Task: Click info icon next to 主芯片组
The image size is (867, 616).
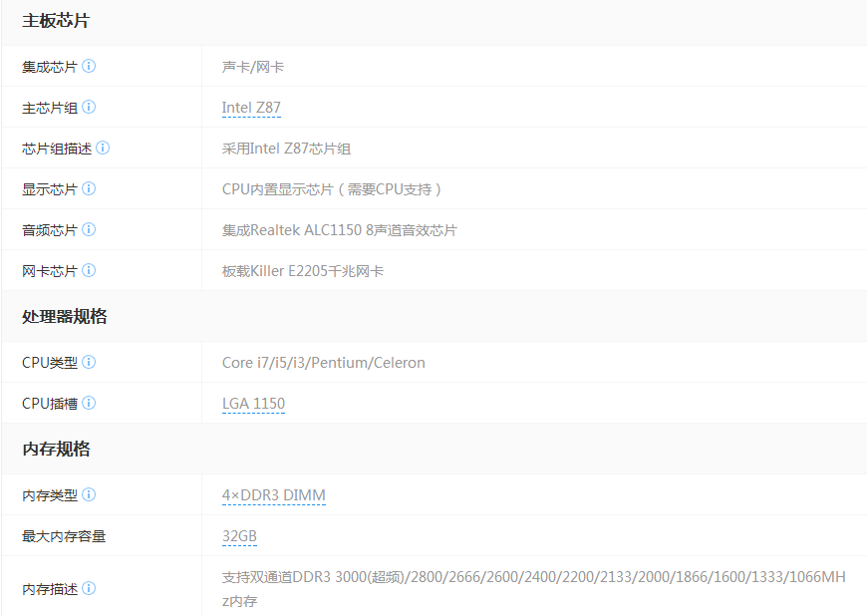Action: tap(89, 107)
